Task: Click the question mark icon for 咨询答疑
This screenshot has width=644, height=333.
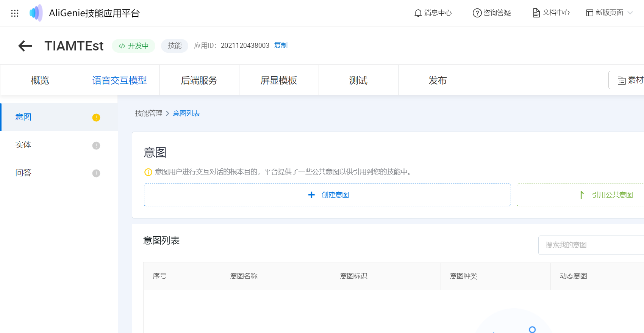Action: pyautogui.click(x=477, y=13)
